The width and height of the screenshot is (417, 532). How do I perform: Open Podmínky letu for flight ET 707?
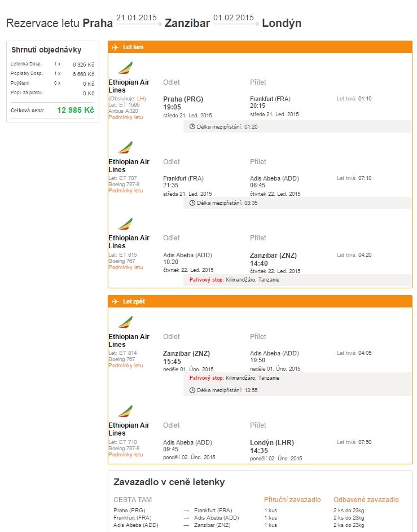tap(126, 191)
